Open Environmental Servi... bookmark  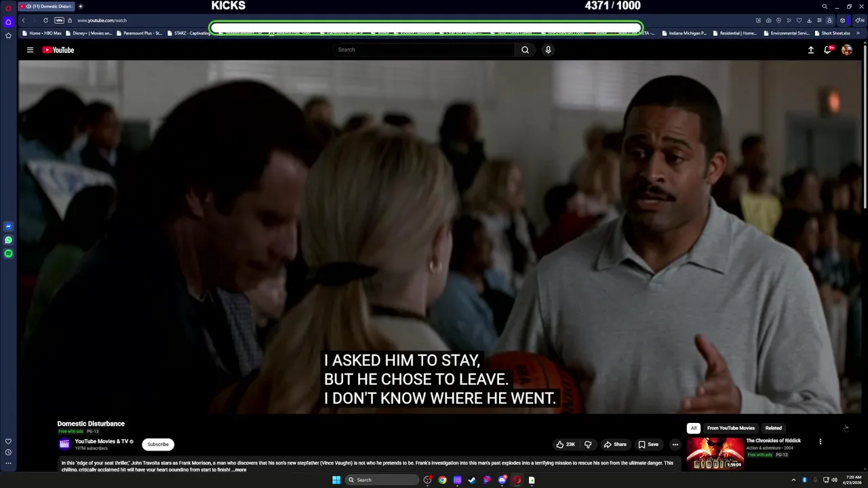(x=786, y=33)
